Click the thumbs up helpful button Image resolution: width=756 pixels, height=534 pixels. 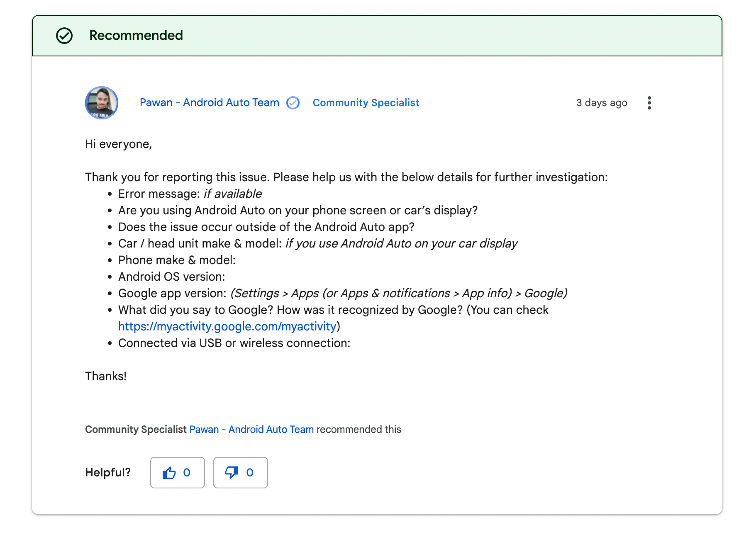[x=178, y=473]
